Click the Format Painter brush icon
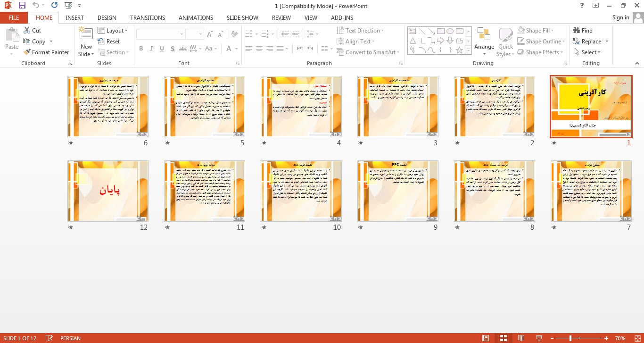Viewport: 644px width, 343px height. (27, 52)
